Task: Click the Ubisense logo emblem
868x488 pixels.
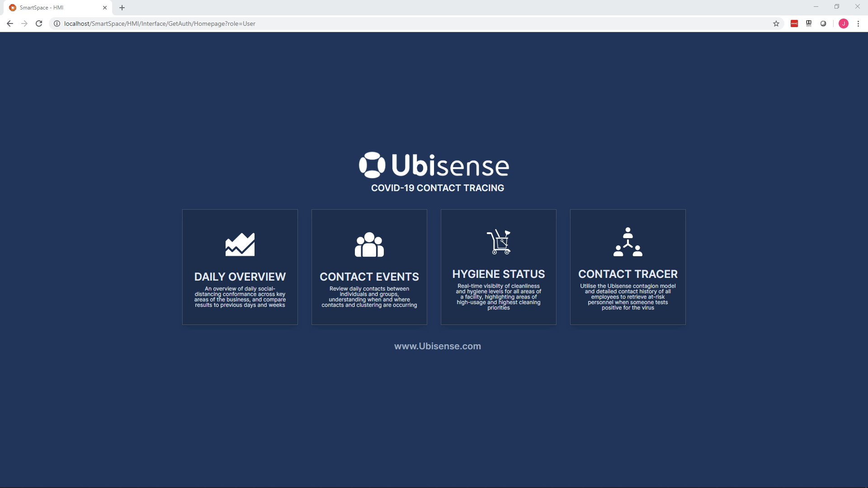Action: (x=372, y=165)
